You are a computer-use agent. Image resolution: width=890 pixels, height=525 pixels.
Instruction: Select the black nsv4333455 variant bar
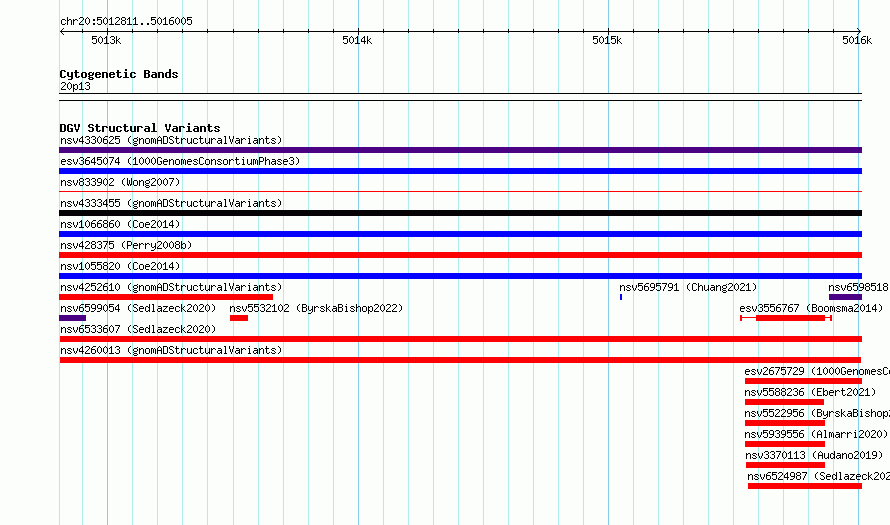[460, 213]
